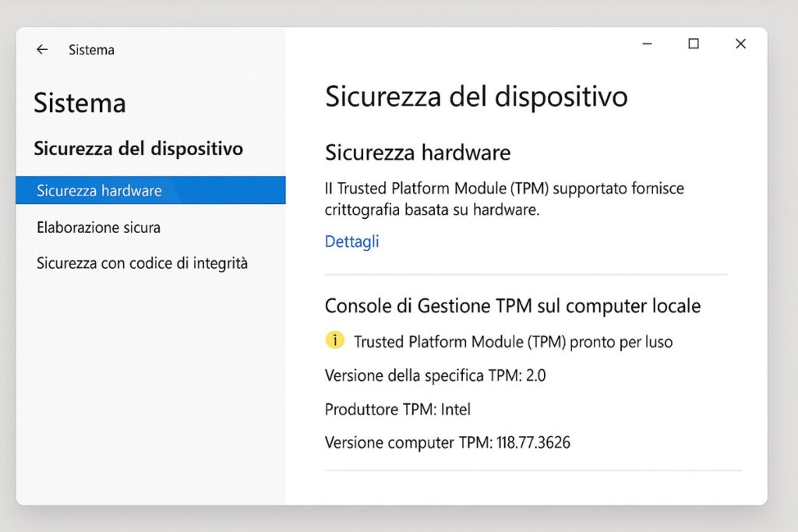Select Sicurezza hardware in the sidebar

coord(99,191)
